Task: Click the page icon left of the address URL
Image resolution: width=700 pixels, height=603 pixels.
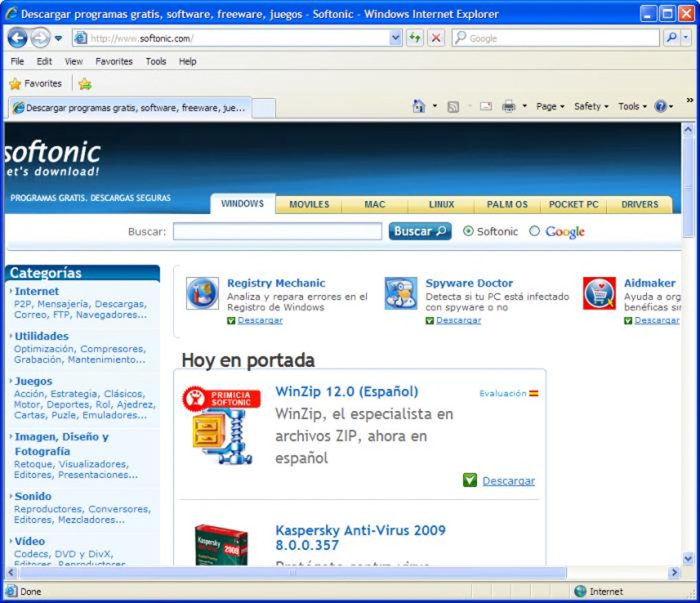Action: 81,38
